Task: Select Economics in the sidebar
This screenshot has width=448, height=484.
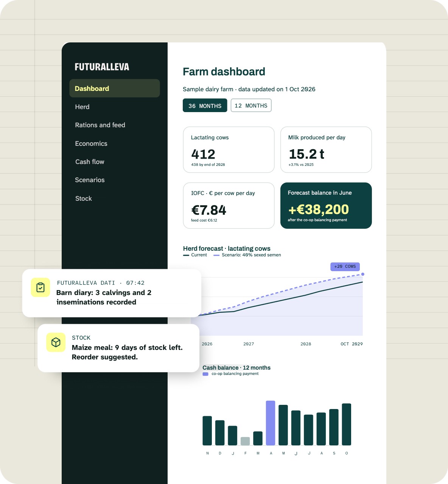Action: tap(91, 144)
